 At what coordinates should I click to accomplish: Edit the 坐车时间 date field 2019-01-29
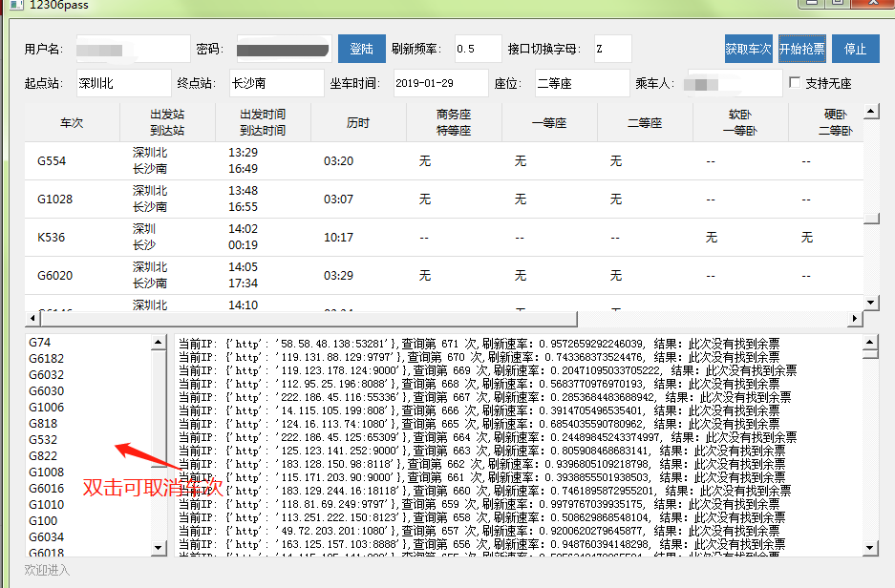[440, 83]
